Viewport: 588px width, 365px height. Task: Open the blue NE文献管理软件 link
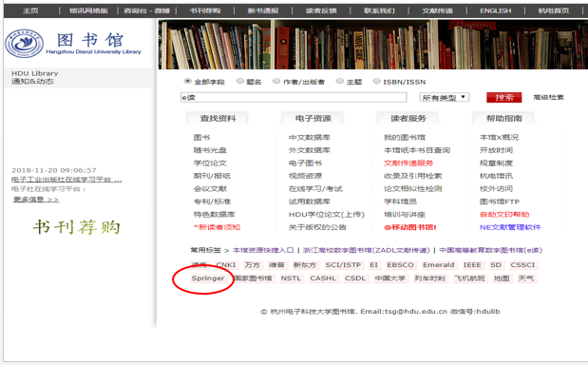pyautogui.click(x=510, y=227)
